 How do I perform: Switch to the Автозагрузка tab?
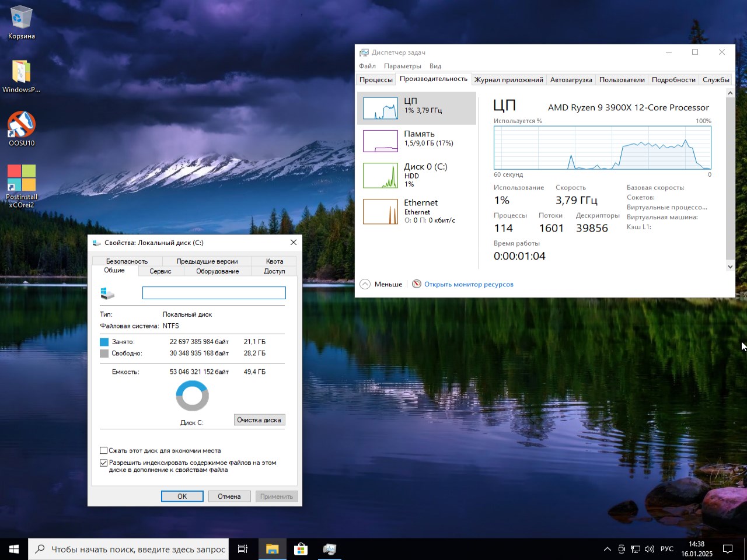571,80
